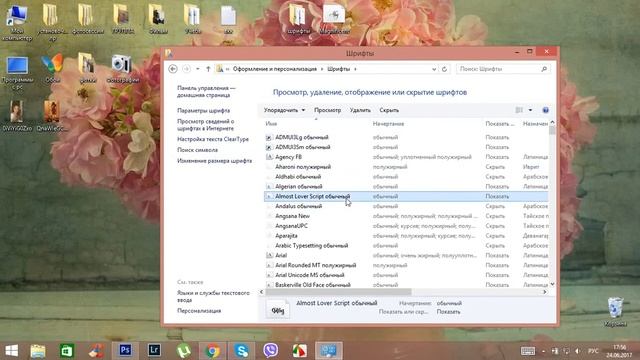Open Языки и службы текстового ввода
The height and width of the screenshot is (360, 640).
(213, 296)
